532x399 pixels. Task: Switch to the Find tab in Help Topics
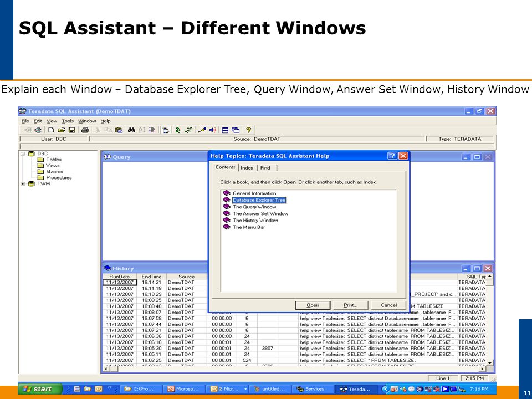[x=265, y=167]
